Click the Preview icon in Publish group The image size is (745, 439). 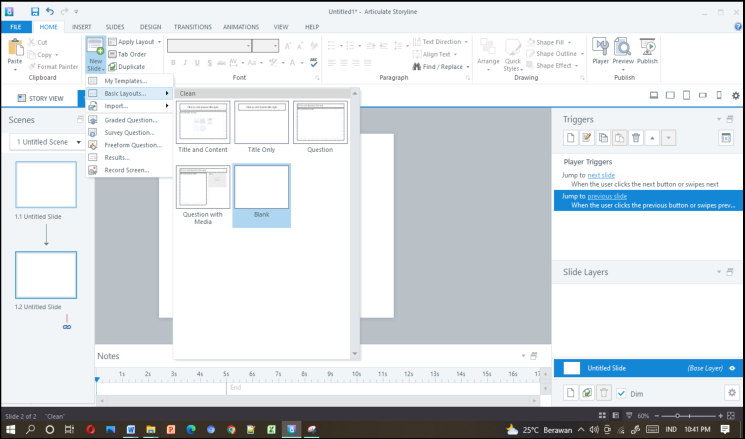623,49
